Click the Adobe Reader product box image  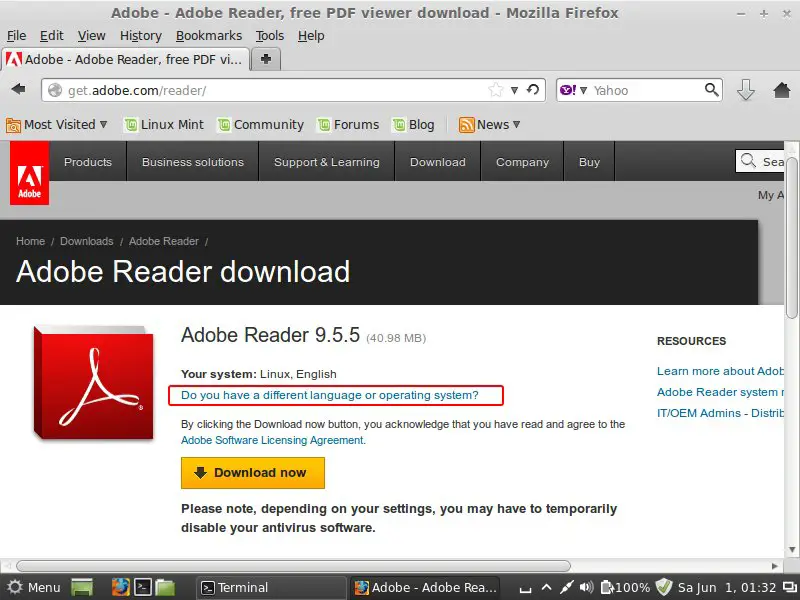click(93, 382)
